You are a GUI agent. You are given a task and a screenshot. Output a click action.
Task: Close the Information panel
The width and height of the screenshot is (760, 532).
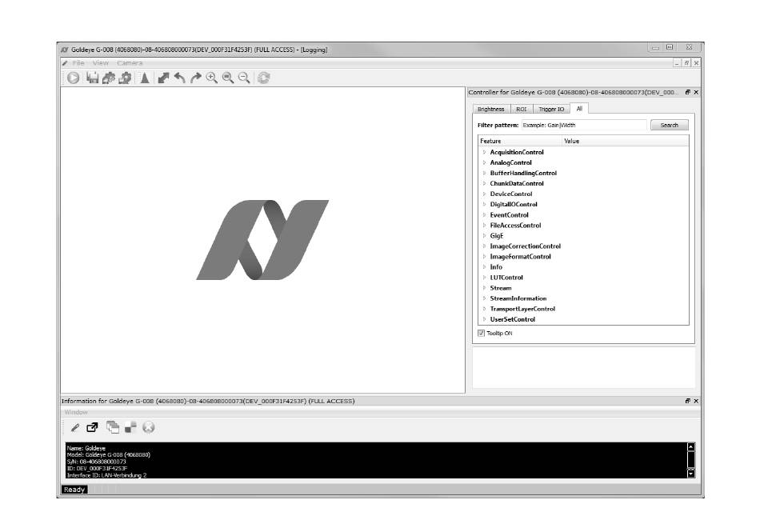(696, 401)
